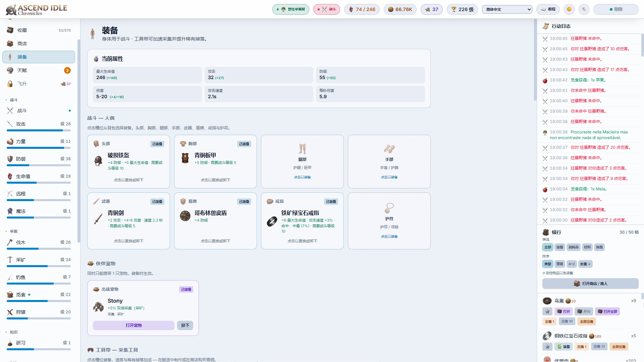
Task: Click the 破损铁盔 helmet icon
Action: [98, 161]
